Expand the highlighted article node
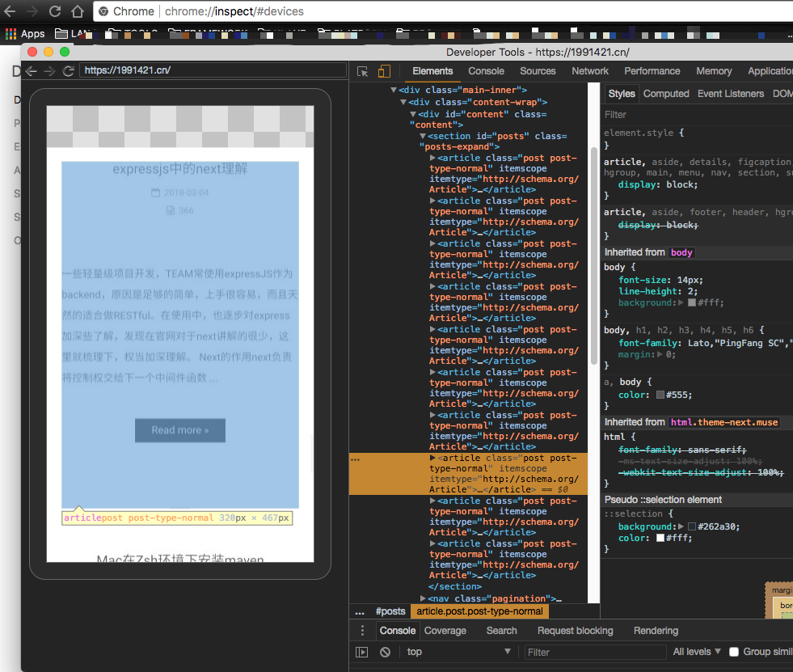Image resolution: width=793 pixels, height=672 pixels. [433, 458]
